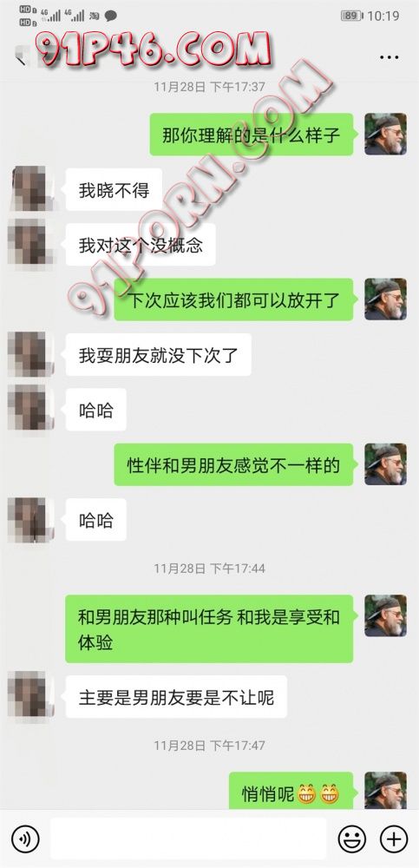Screen dimensions: 419x868
Task: Select the message bubble 我耍朋友就没下次了
Action: coord(158,355)
